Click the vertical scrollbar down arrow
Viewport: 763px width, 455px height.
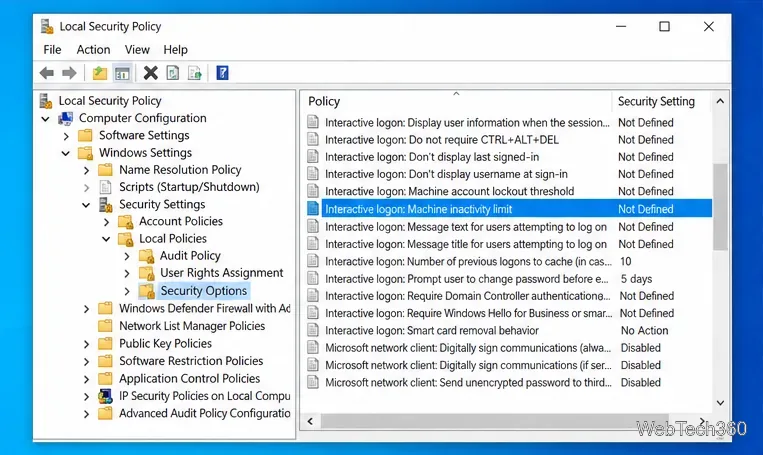720,402
